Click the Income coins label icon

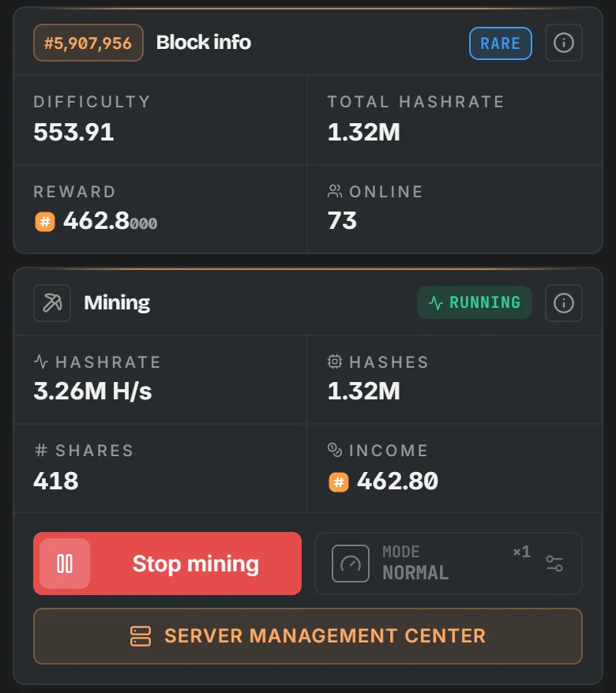[335, 450]
